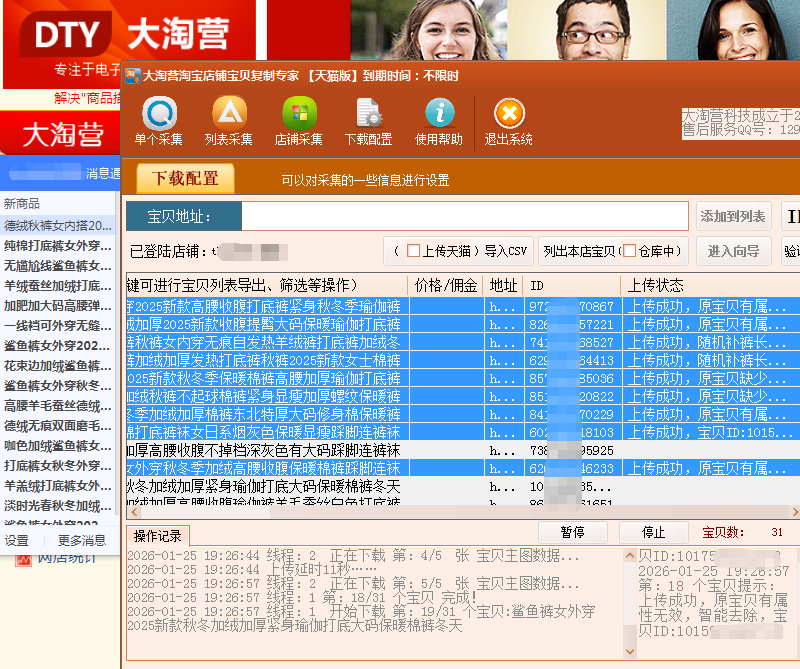Screen dimensions: 800x669
Task: Select the 操作记录 log tab
Action: (x=158, y=536)
